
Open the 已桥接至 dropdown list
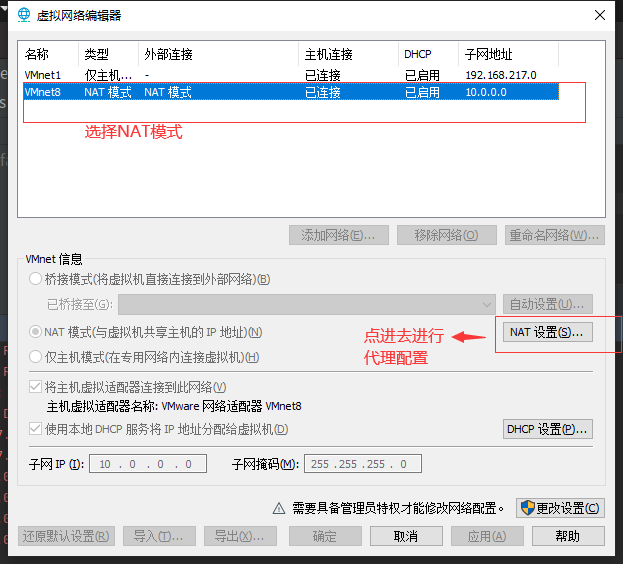(x=307, y=305)
